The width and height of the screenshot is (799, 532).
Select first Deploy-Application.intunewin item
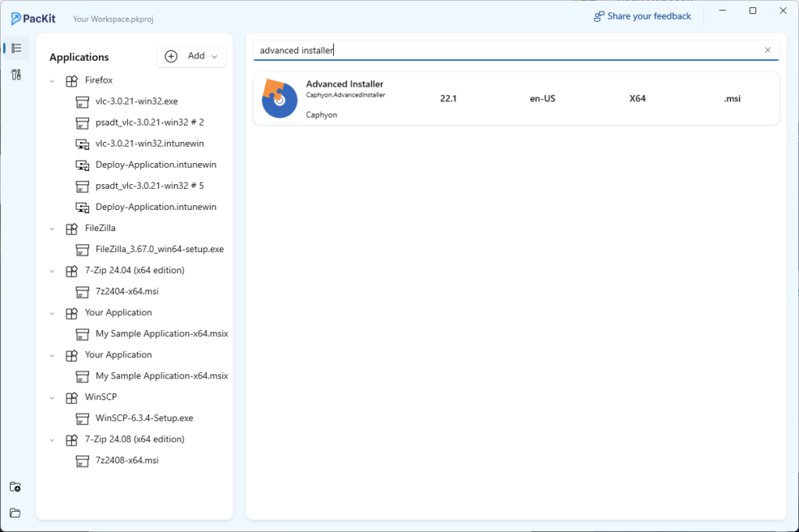[x=156, y=165]
